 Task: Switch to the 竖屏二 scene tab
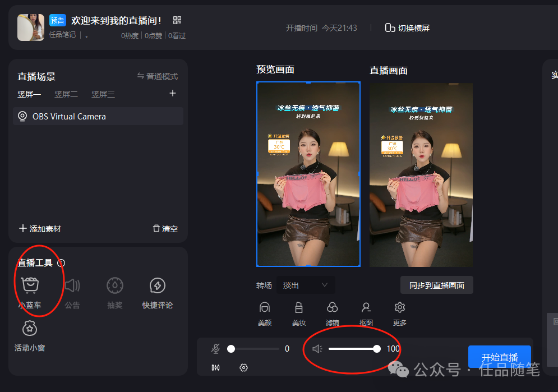pos(66,94)
